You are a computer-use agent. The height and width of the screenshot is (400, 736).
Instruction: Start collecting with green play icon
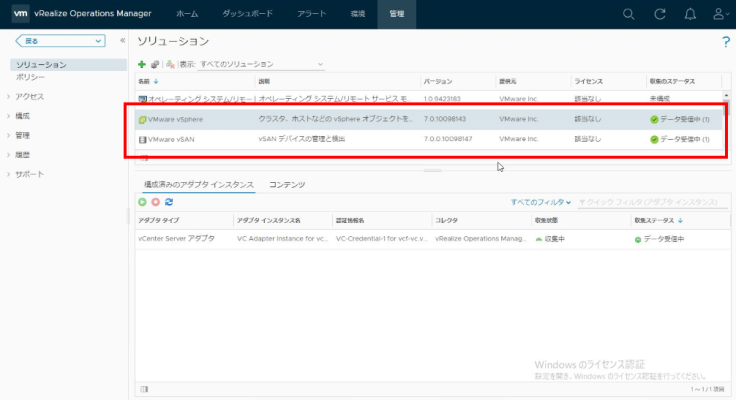pyautogui.click(x=142, y=202)
